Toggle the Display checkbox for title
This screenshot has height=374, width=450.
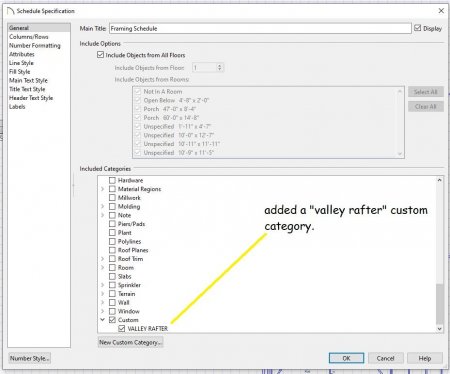pos(417,28)
